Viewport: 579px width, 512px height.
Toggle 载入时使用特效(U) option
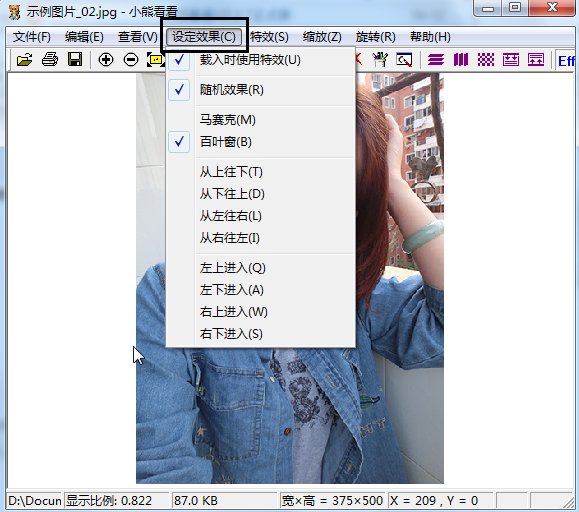[x=260, y=60]
